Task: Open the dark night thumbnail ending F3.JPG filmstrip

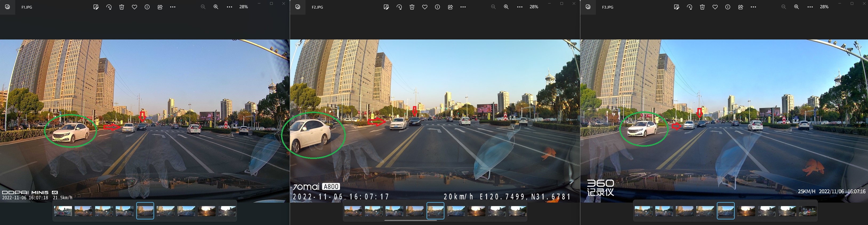Action: pos(808,211)
